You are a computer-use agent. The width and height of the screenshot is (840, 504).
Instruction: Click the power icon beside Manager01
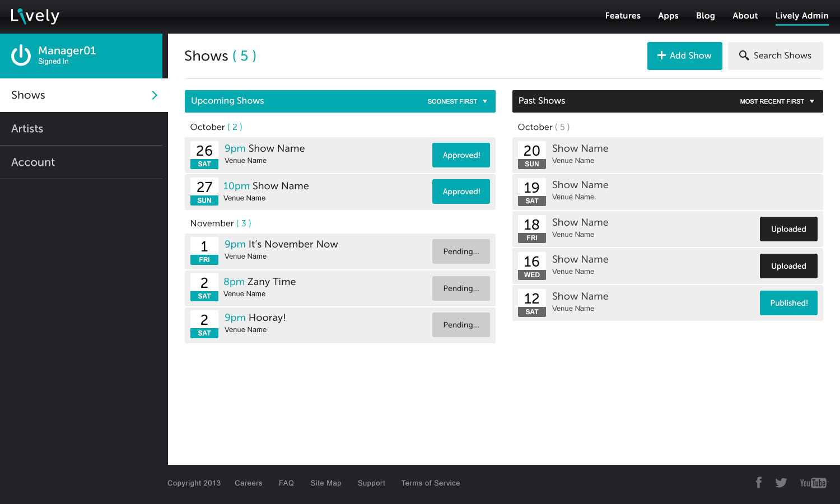pyautogui.click(x=21, y=55)
